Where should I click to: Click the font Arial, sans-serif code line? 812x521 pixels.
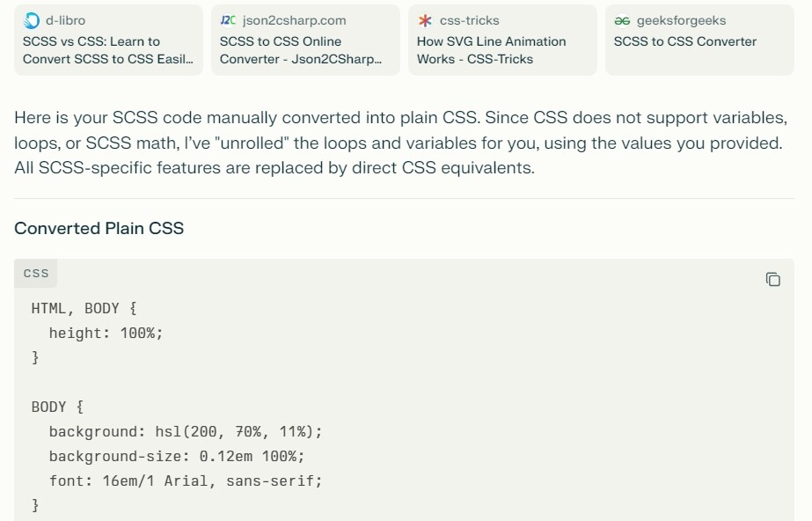coord(186,481)
